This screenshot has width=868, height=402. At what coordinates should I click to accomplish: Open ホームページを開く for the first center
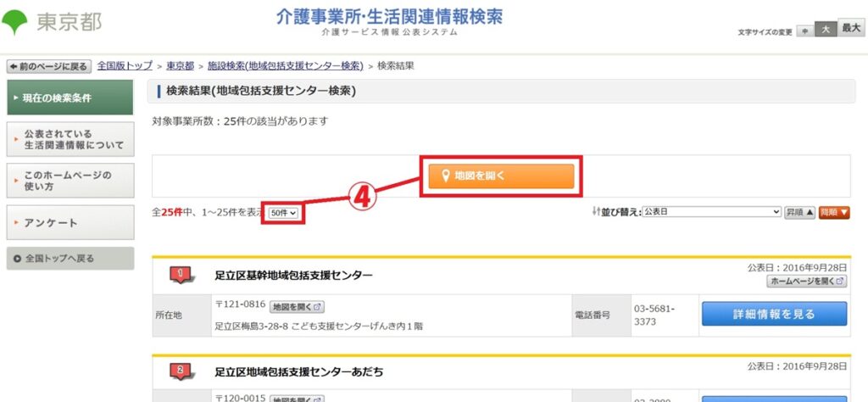pos(807,282)
